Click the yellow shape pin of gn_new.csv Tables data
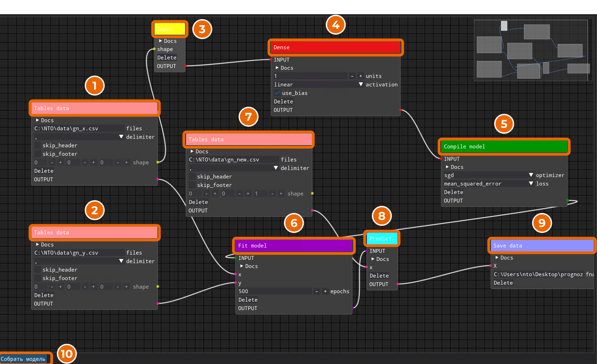Image resolution: width=597 pixels, height=364 pixels. click(312, 193)
